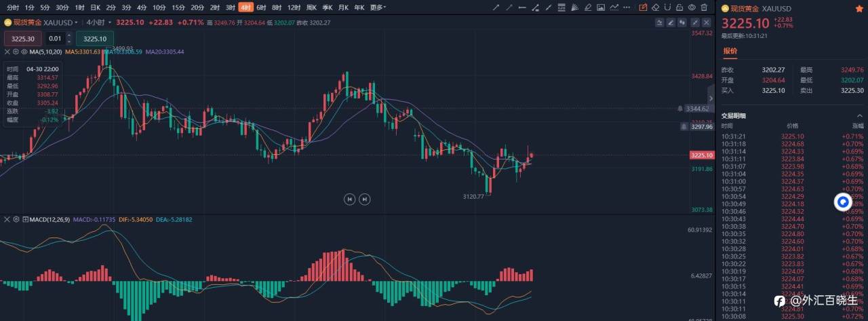The height and width of the screenshot is (321, 868).
Task: Insert image using the picture icon
Action: (x=601, y=7)
